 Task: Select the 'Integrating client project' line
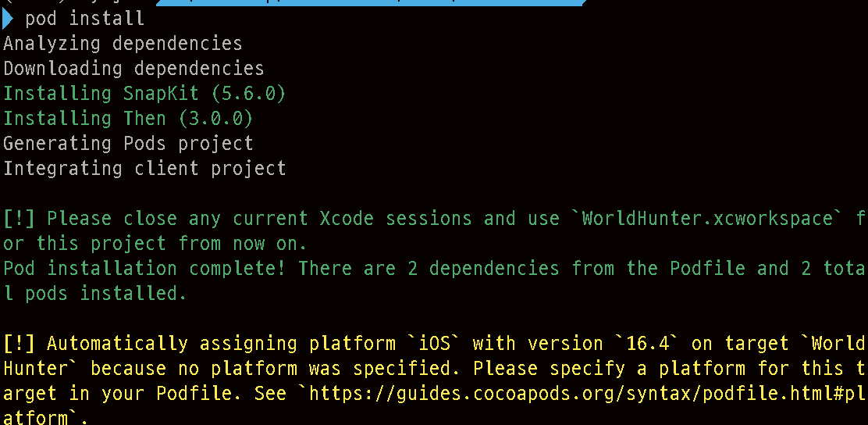[x=144, y=168]
